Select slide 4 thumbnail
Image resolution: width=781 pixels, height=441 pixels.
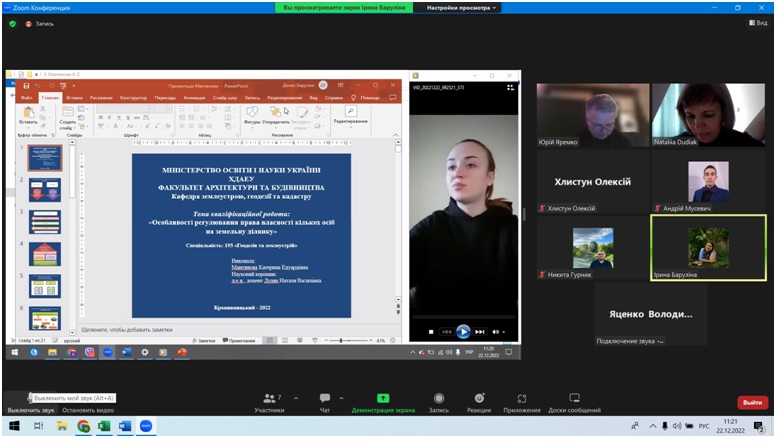pyautogui.click(x=45, y=254)
